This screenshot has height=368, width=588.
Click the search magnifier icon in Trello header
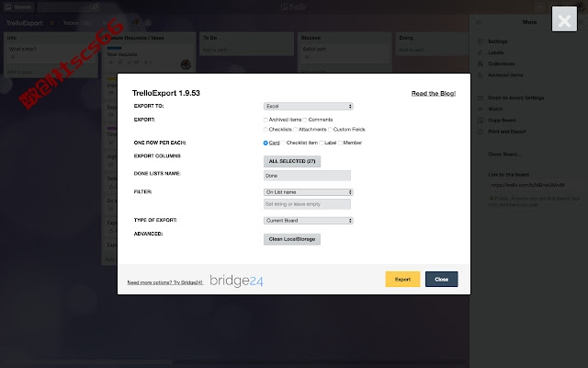[x=96, y=6]
